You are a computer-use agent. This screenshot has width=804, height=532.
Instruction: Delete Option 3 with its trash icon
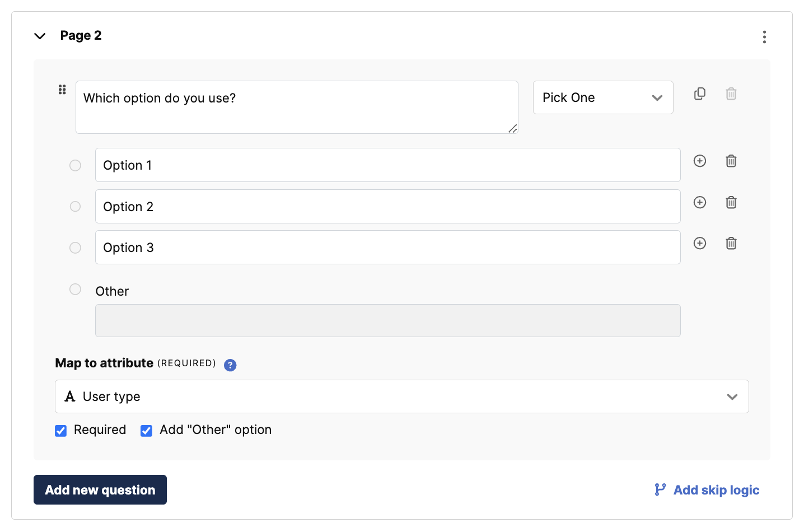pyautogui.click(x=731, y=243)
